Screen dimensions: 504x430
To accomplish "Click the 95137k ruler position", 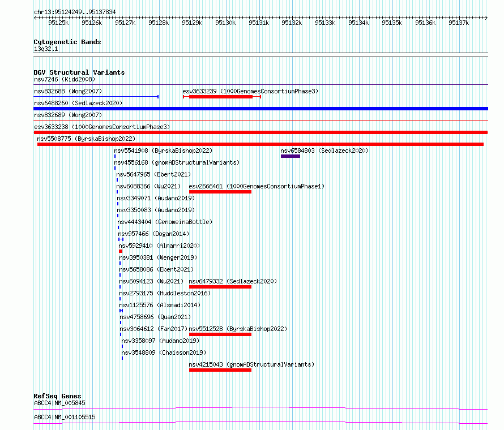I will click(x=459, y=23).
